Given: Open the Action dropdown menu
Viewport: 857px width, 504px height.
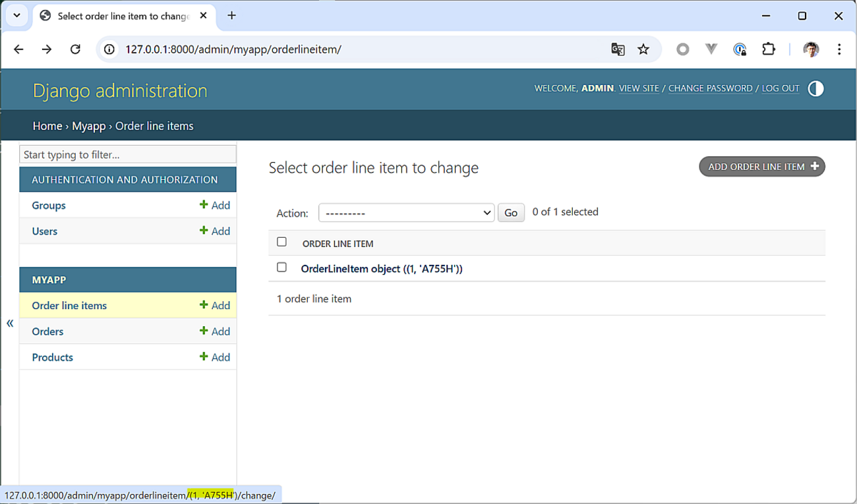Looking at the screenshot, I should tap(406, 213).
